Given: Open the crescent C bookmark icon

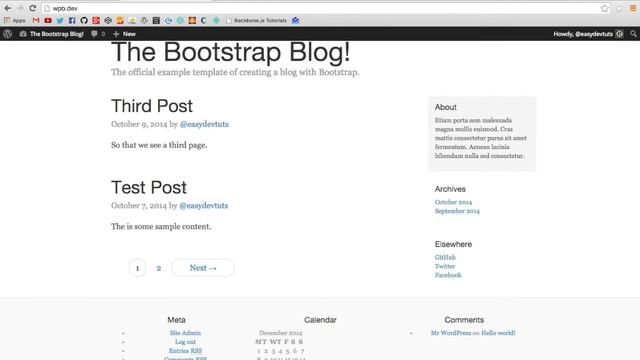Looking at the screenshot, I should pos(204,20).
